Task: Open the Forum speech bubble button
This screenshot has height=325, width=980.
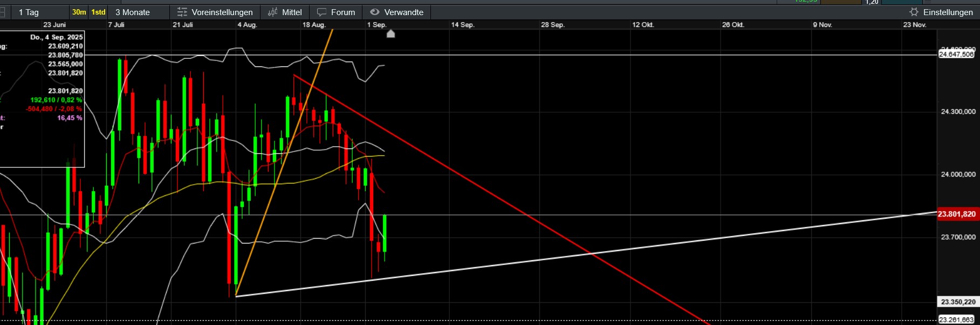Action: coord(335,12)
